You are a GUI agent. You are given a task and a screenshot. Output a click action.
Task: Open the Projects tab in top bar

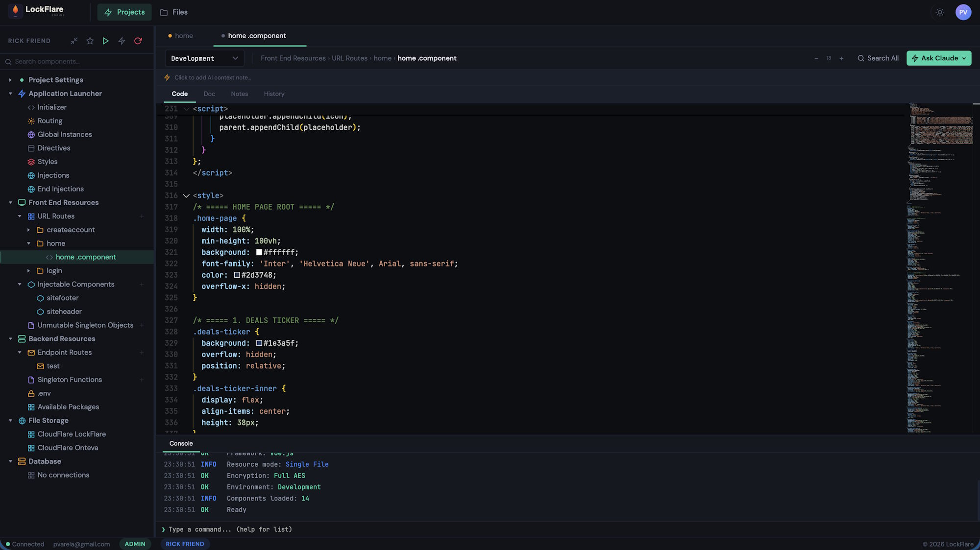(x=124, y=12)
